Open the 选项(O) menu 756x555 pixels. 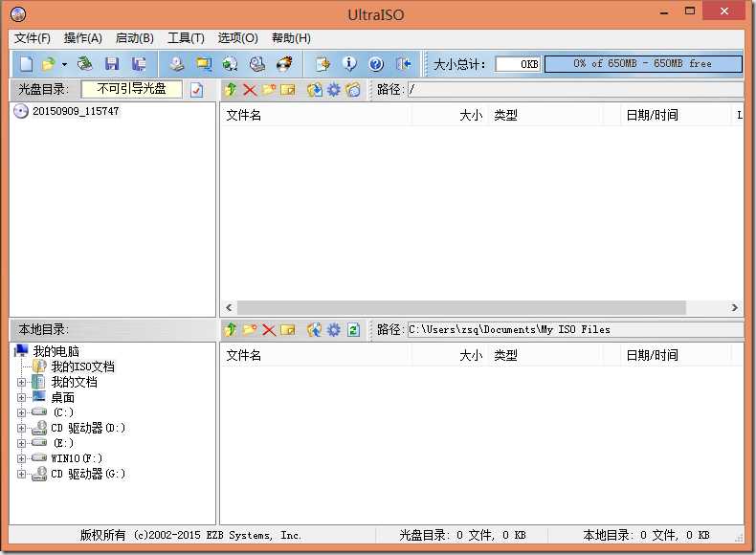[x=237, y=38]
